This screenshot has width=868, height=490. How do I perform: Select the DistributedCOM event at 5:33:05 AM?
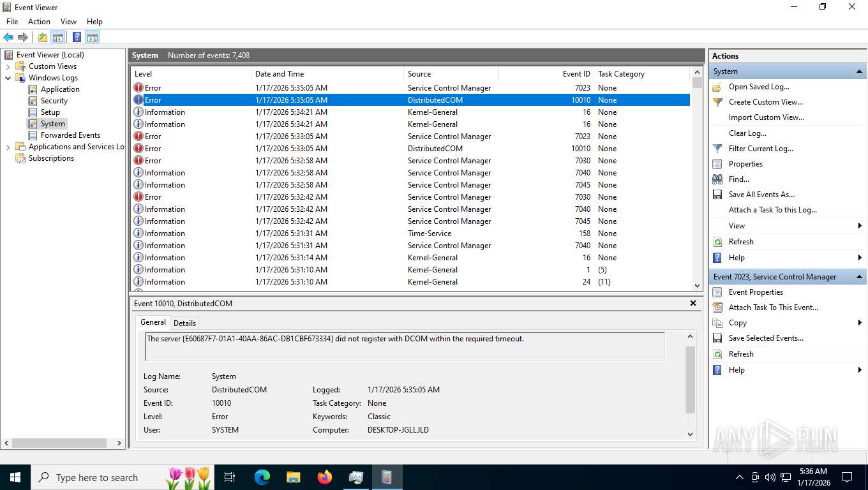(410, 149)
